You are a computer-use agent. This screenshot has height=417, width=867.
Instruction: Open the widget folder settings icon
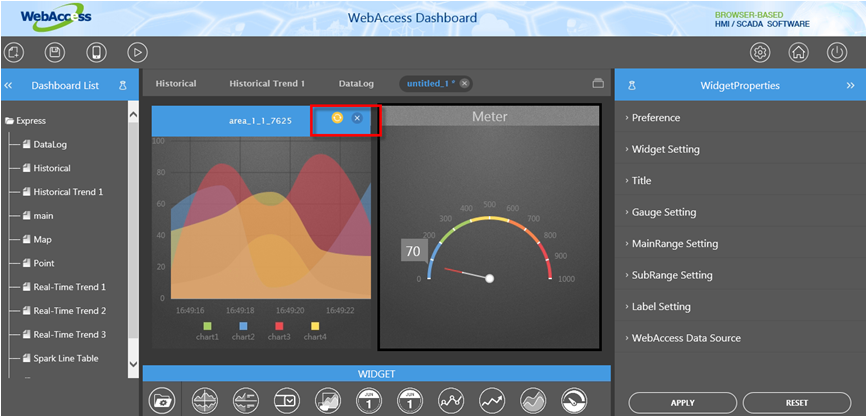[x=163, y=399]
